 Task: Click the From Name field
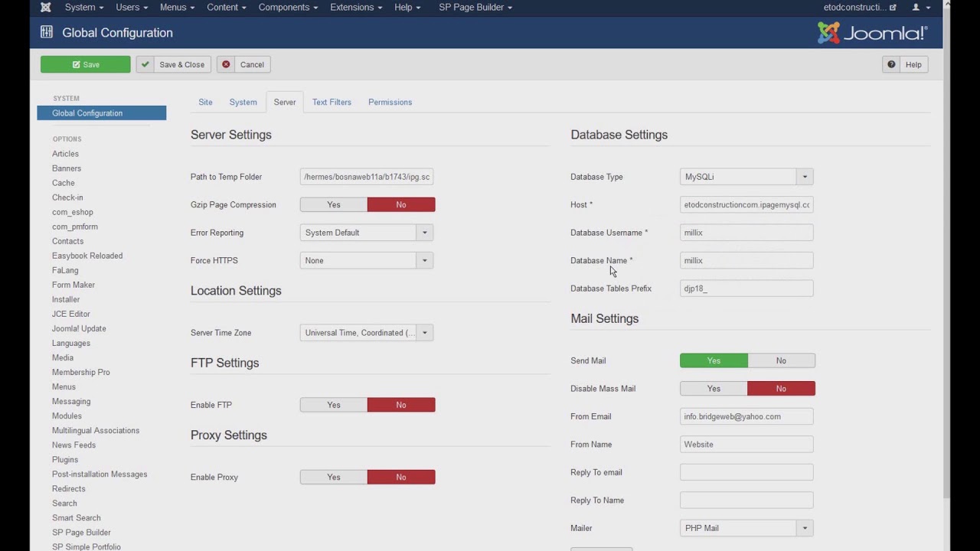coord(746,445)
